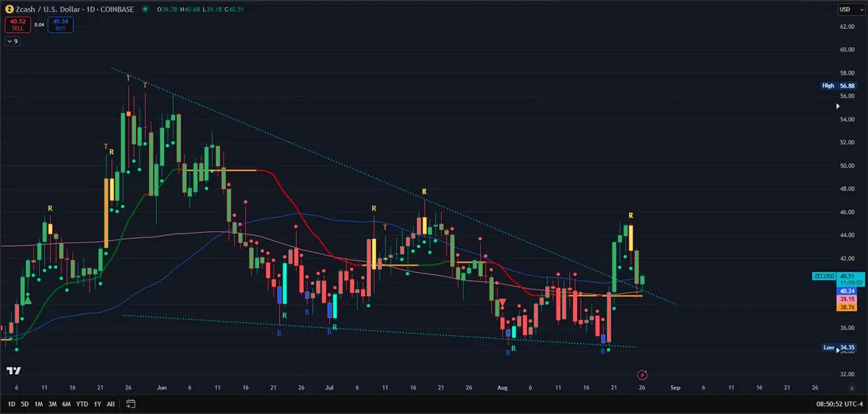This screenshot has width=868, height=414.
Task: Click the 48.00 price level on scale
Action: (x=847, y=189)
